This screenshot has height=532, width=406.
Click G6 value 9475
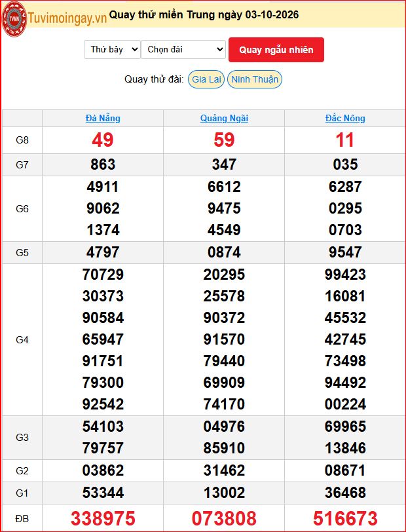pyautogui.click(x=224, y=208)
